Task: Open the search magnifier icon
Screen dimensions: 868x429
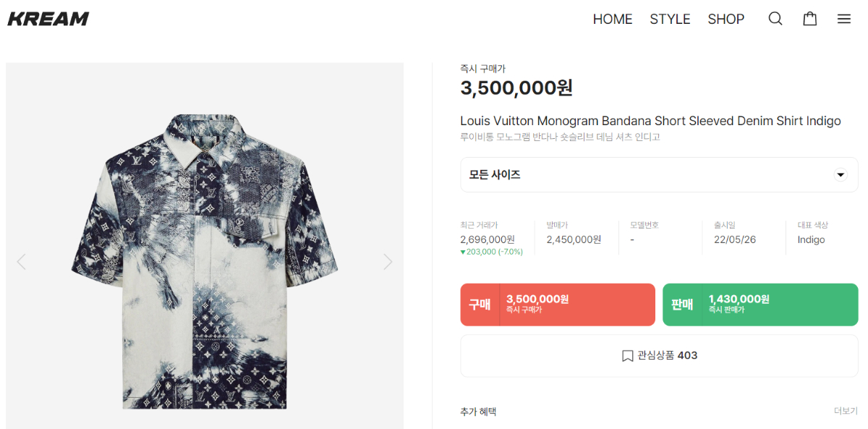Action: (x=775, y=19)
